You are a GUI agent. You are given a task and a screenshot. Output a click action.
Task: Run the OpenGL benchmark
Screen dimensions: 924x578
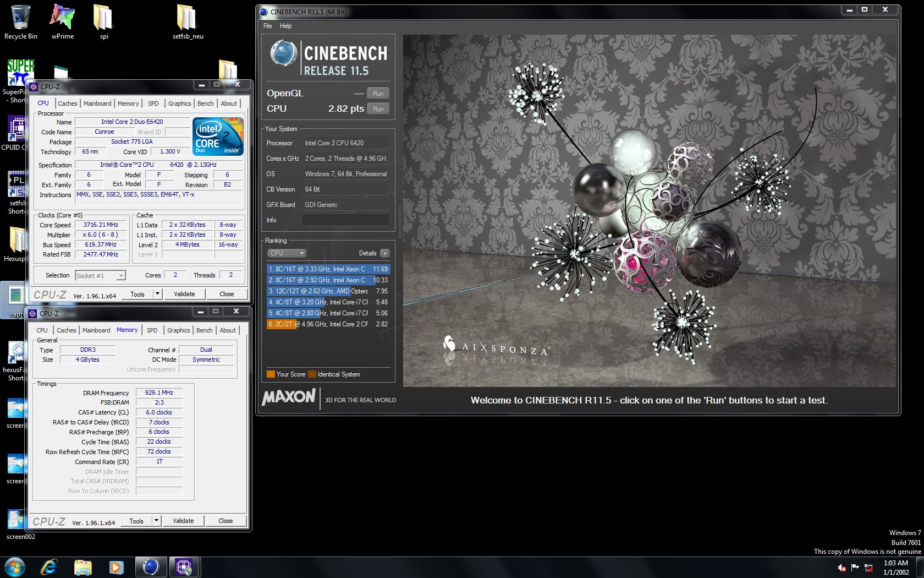coord(378,93)
